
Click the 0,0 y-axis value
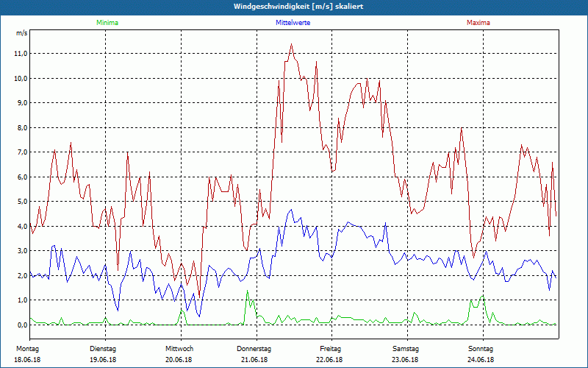[23, 325]
